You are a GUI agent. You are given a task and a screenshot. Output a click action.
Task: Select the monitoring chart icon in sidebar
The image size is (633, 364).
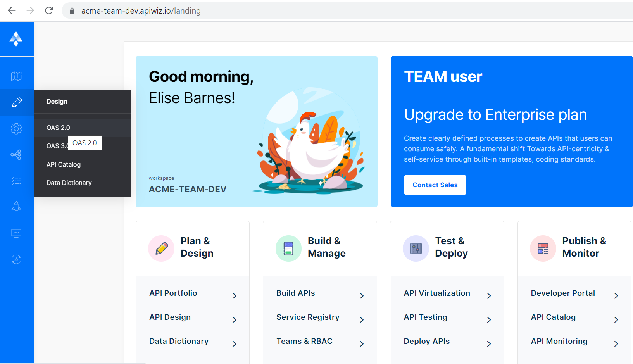click(16, 233)
